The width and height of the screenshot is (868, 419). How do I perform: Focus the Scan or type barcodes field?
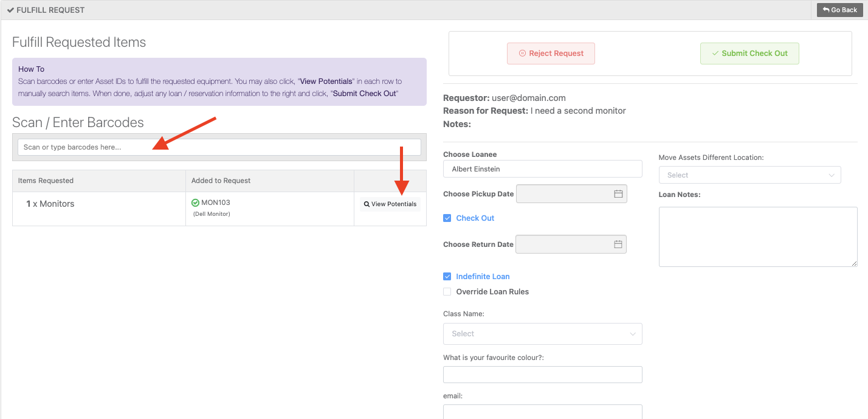coord(219,147)
